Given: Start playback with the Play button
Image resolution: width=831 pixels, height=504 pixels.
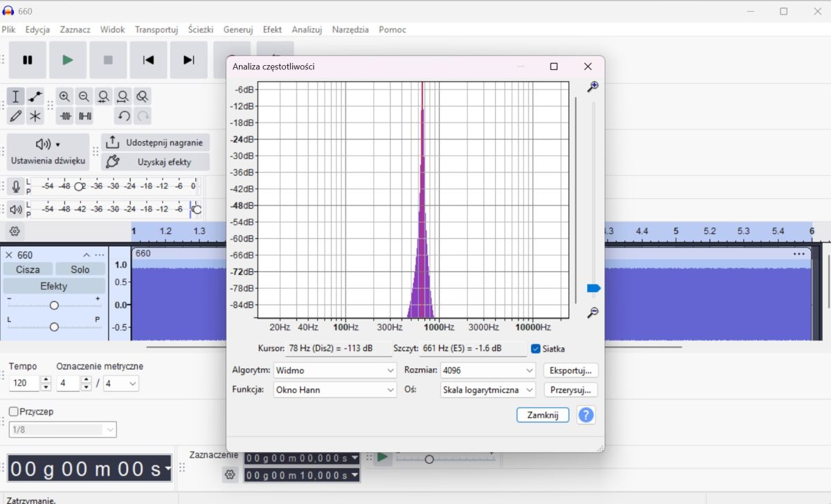Looking at the screenshot, I should (68, 60).
